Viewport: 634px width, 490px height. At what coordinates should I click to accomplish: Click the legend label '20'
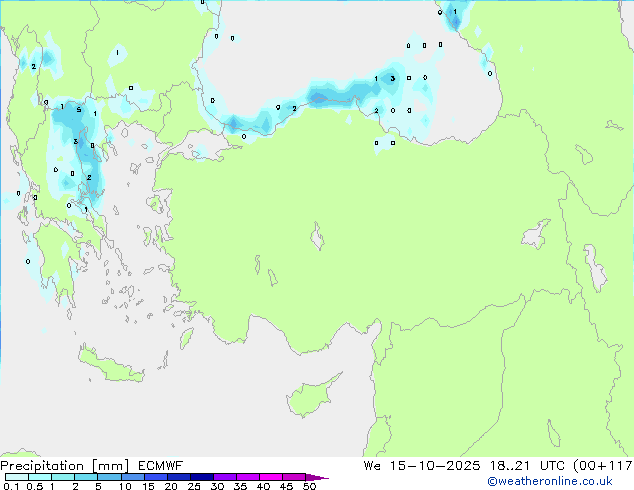171,486
